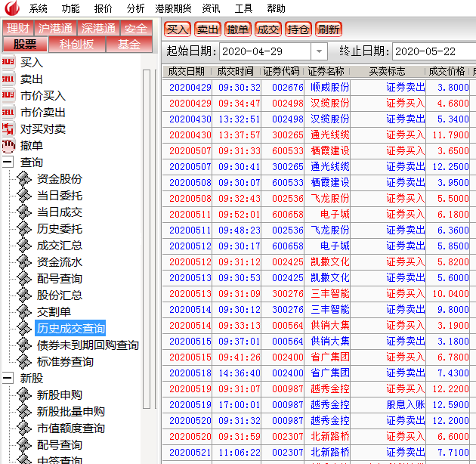Click the buy icon beside 市价买入
The height and width of the screenshot is (464, 476).
(x=8, y=95)
